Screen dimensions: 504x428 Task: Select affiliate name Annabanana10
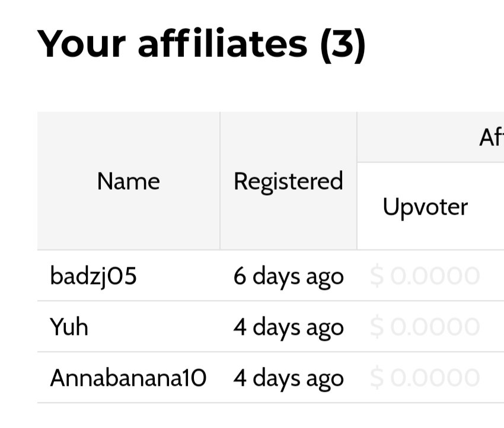pyautogui.click(x=128, y=378)
